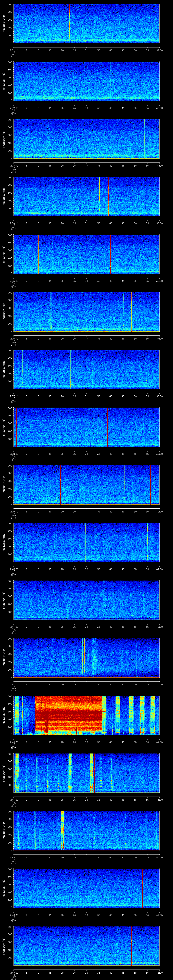This screenshot has width=173, height=980.
Task: Click the 36:00 end time label
Action: click(x=159, y=281)
